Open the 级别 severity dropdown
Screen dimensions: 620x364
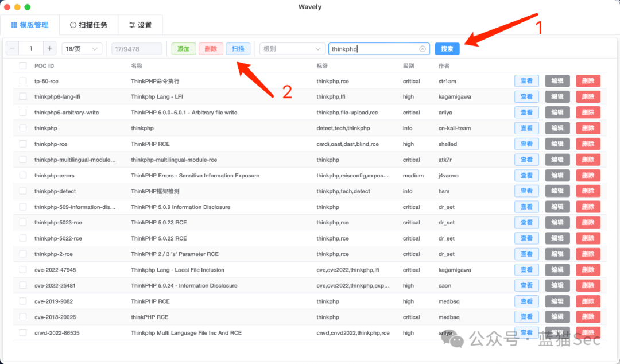pos(292,49)
